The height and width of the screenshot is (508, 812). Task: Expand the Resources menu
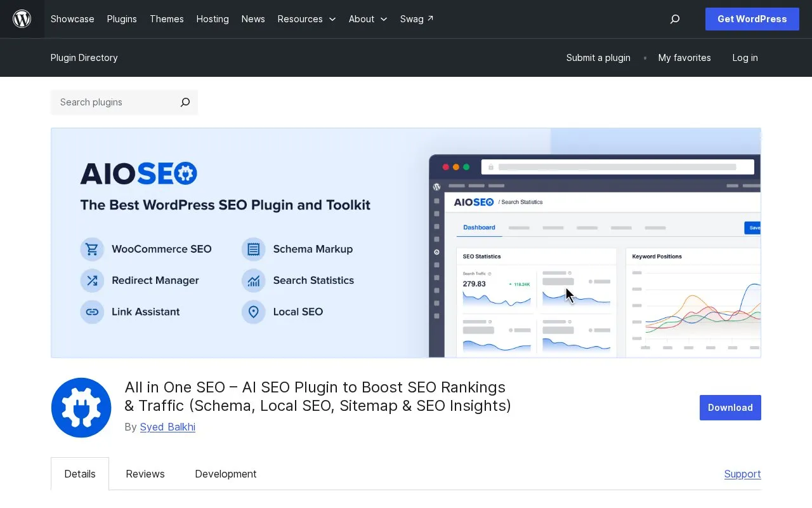pos(306,19)
